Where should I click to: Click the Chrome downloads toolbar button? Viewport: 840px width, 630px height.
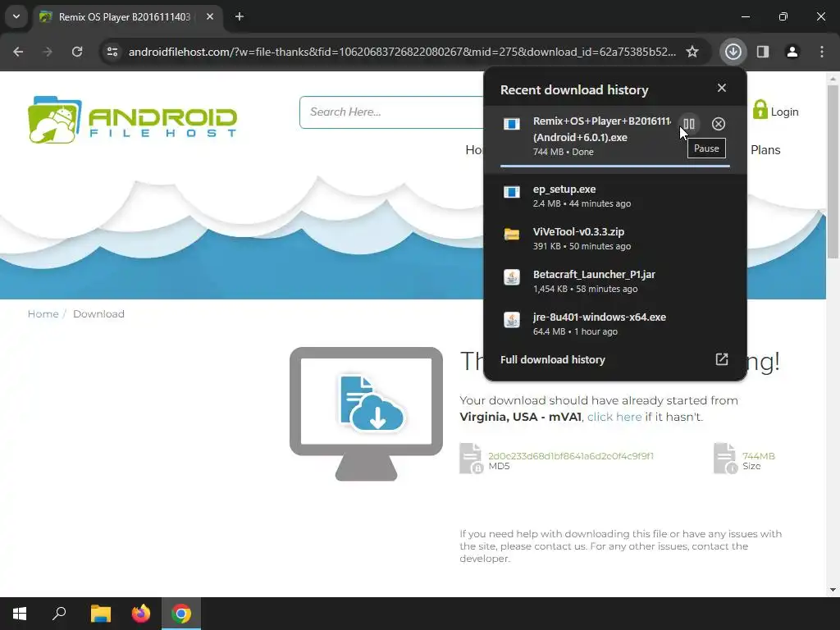coord(733,52)
